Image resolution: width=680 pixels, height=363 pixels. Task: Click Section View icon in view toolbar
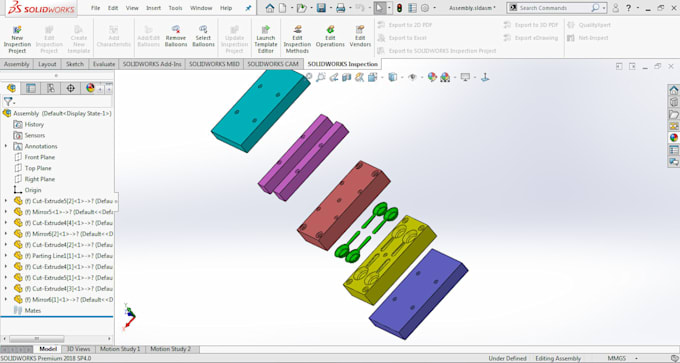point(347,77)
